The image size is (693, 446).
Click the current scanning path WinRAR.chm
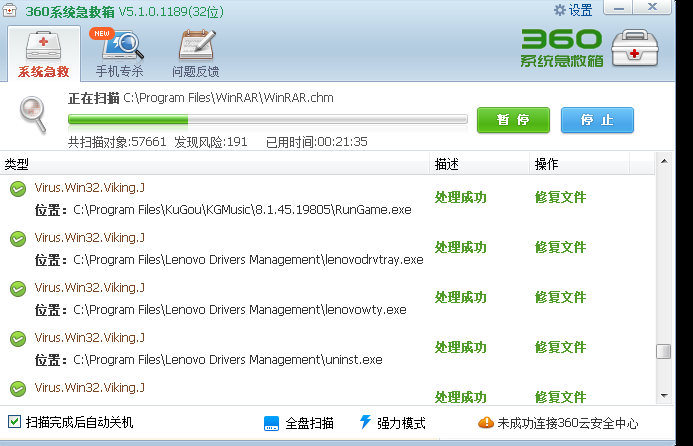228,98
